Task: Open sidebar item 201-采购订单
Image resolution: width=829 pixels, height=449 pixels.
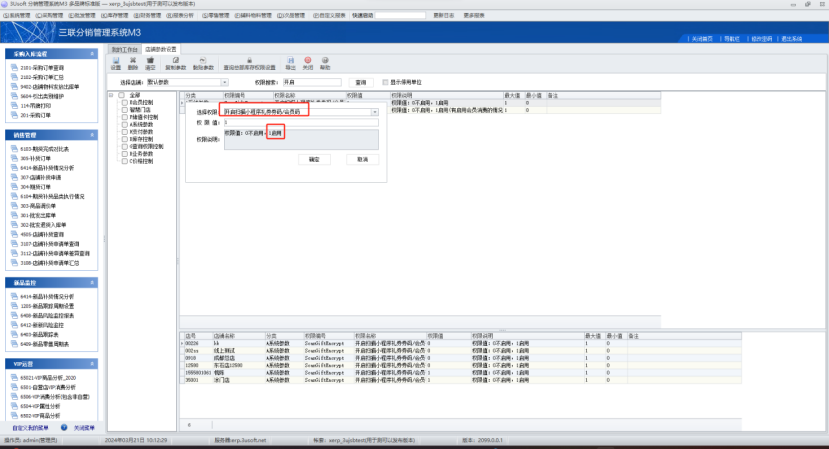Action: [35, 115]
